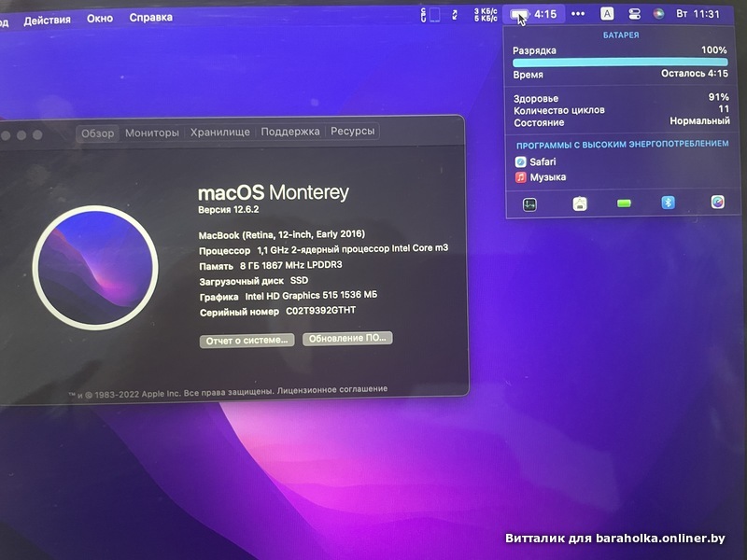Click the 'Версия 12.6.2' version text
This screenshot has height=560, width=747.
[x=228, y=210]
